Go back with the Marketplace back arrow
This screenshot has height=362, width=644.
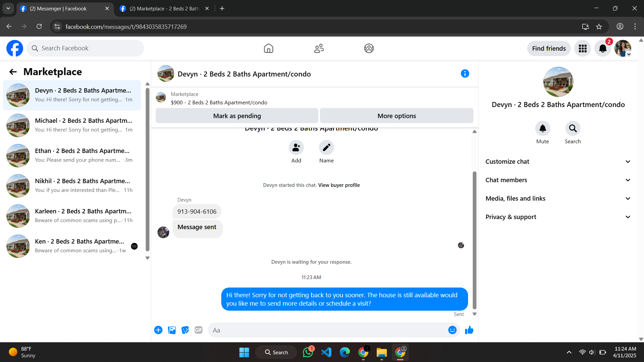tap(13, 72)
